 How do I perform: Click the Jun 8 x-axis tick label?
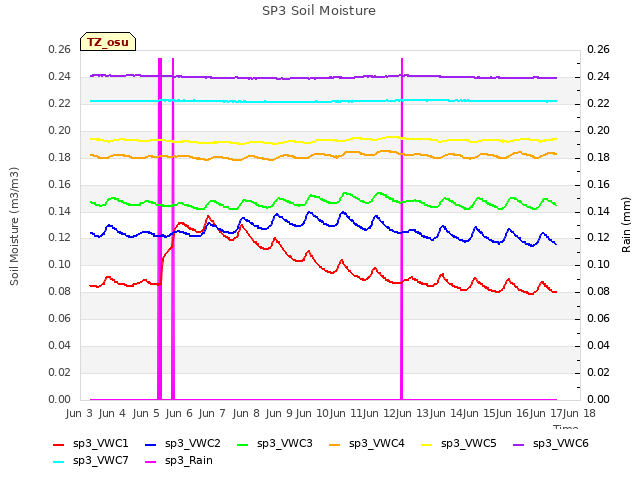pyautogui.click(x=246, y=413)
